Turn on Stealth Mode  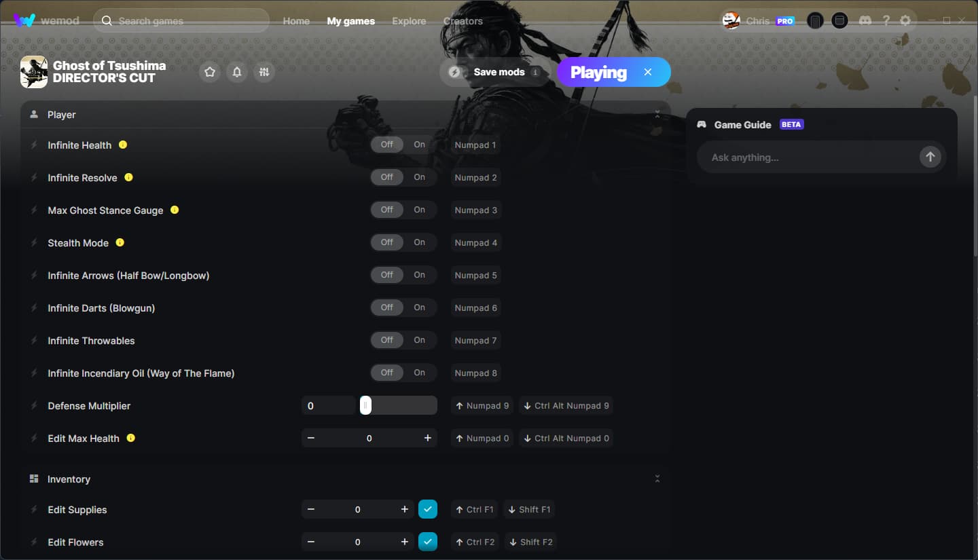point(419,242)
